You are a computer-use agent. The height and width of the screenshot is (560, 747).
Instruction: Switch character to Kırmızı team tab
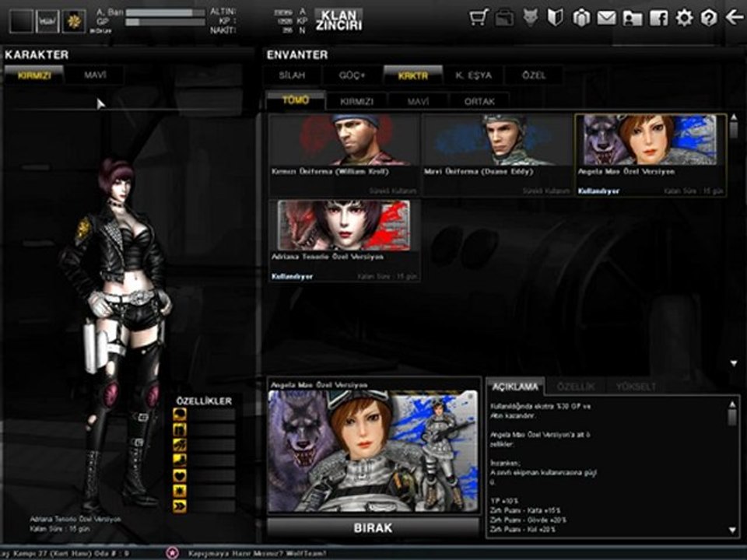(34, 75)
